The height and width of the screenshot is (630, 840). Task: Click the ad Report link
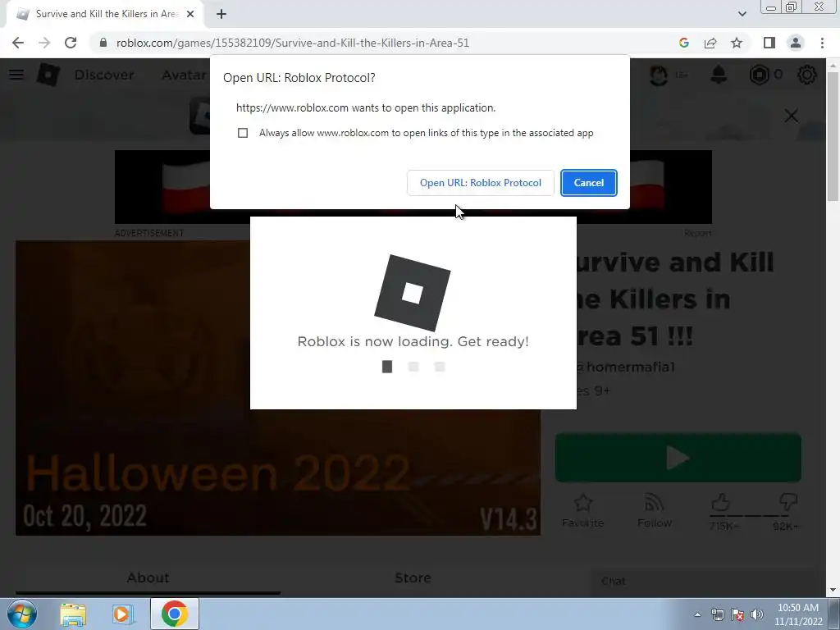(697, 233)
